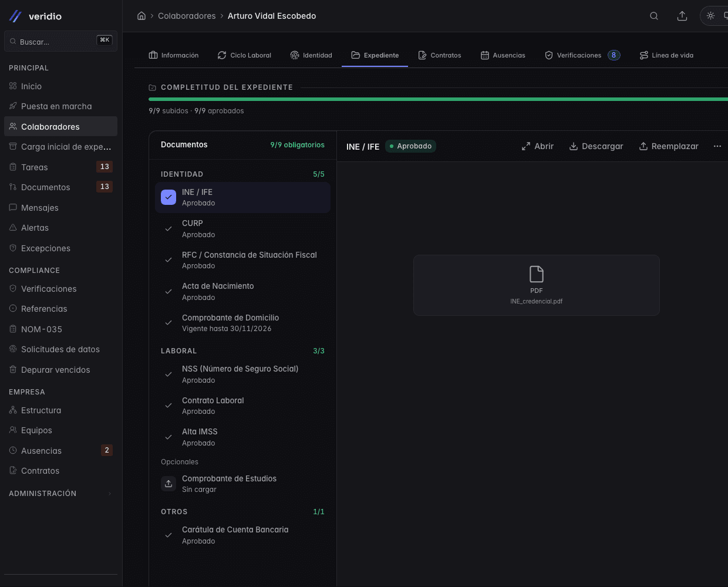Click the veridio logo icon
The height and width of the screenshot is (587, 728).
(16, 16)
